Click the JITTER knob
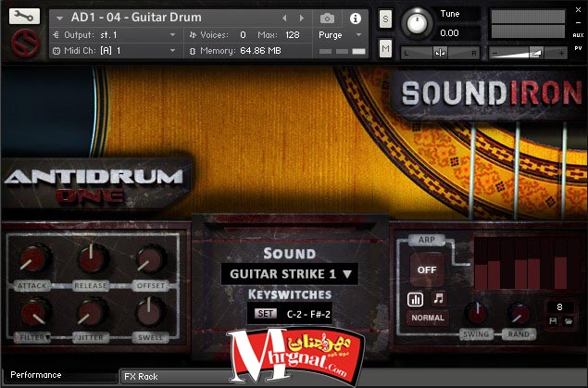This screenshot has width=588, height=388. coord(91,313)
